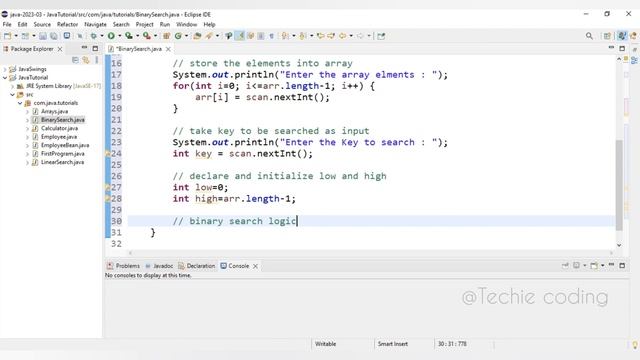Click the warning marker on line 24

[x=108, y=154]
